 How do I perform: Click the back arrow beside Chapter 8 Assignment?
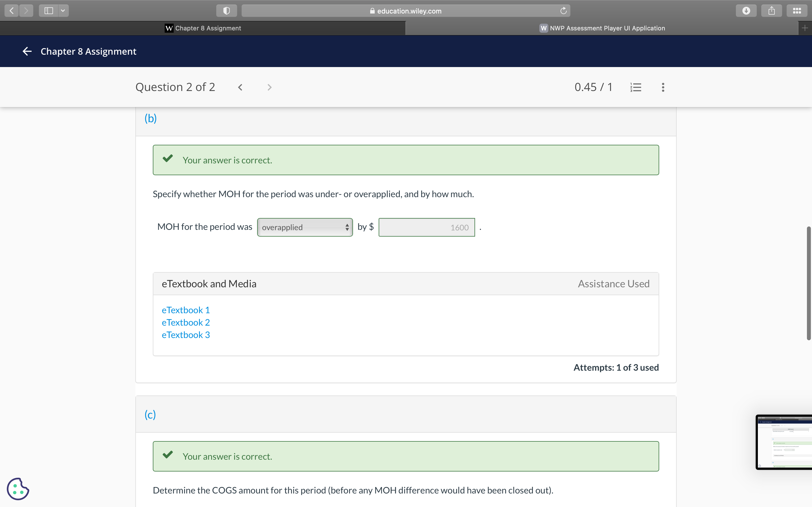[x=27, y=51]
